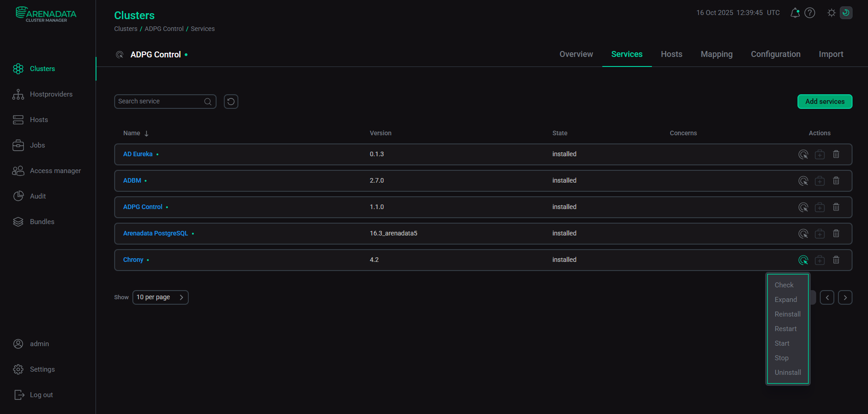Screen dimensions: 868x414
Task: Switch the interface theme using the sun icon
Action: [831, 13]
